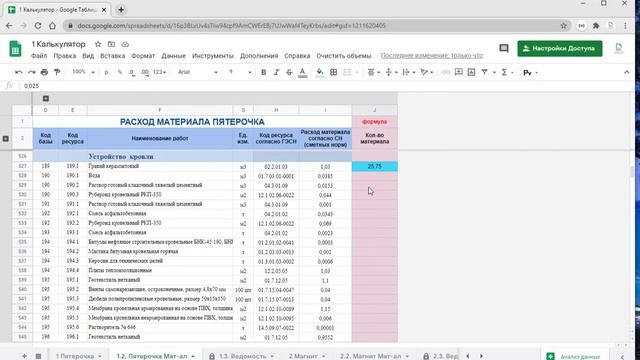This screenshot has width=640, height=360.
Task: Star the document 1 Калькулятор
Action: [x=98, y=44]
